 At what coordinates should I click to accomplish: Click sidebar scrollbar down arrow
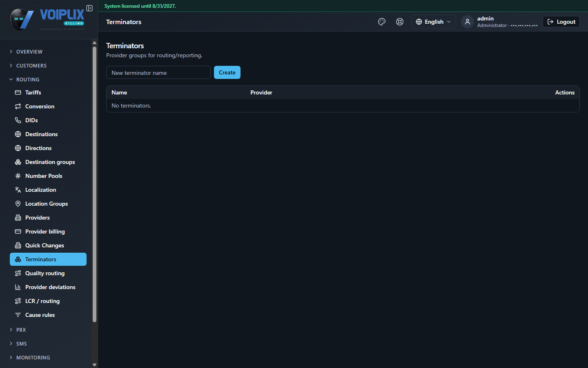pyautogui.click(x=94, y=365)
